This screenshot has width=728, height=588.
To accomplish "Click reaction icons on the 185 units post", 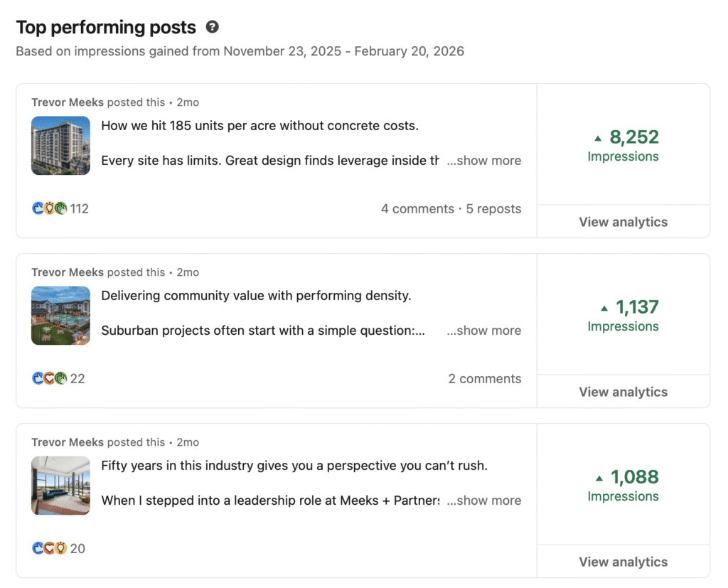I will (49, 209).
